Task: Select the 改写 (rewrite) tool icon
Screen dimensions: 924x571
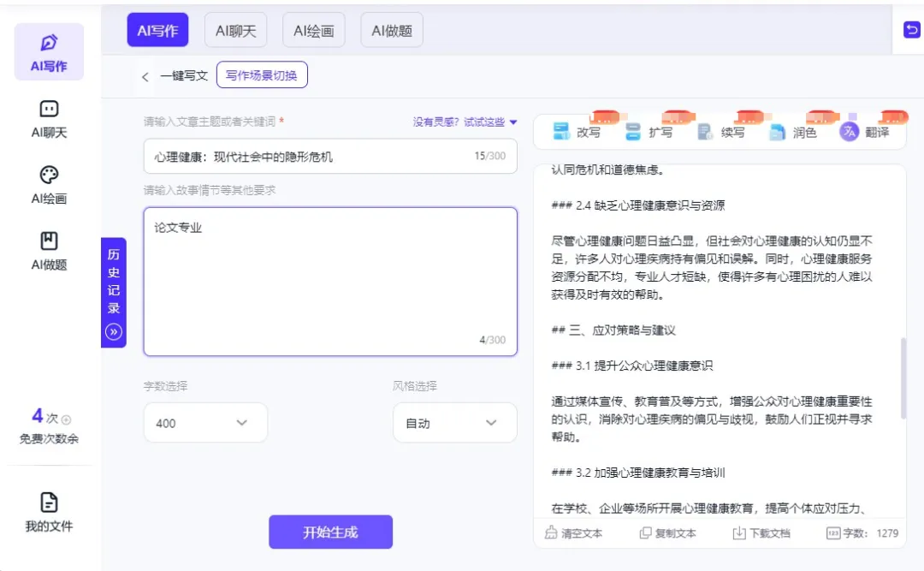Action: coord(562,131)
